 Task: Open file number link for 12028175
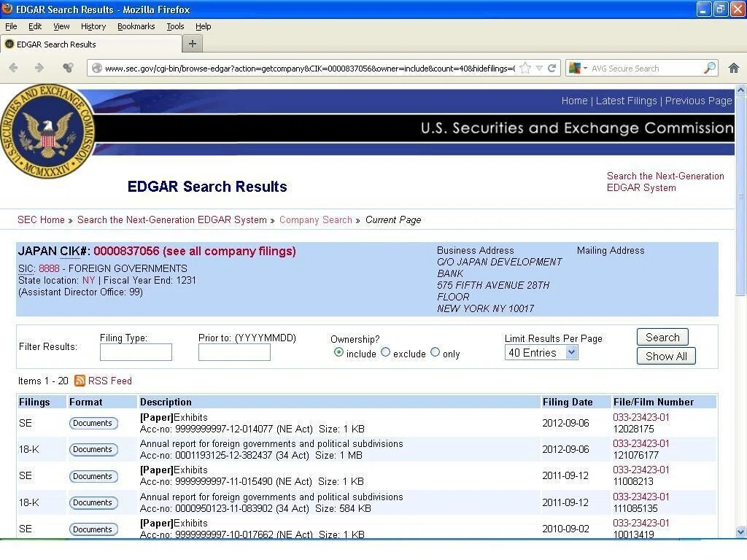pyautogui.click(x=640, y=417)
